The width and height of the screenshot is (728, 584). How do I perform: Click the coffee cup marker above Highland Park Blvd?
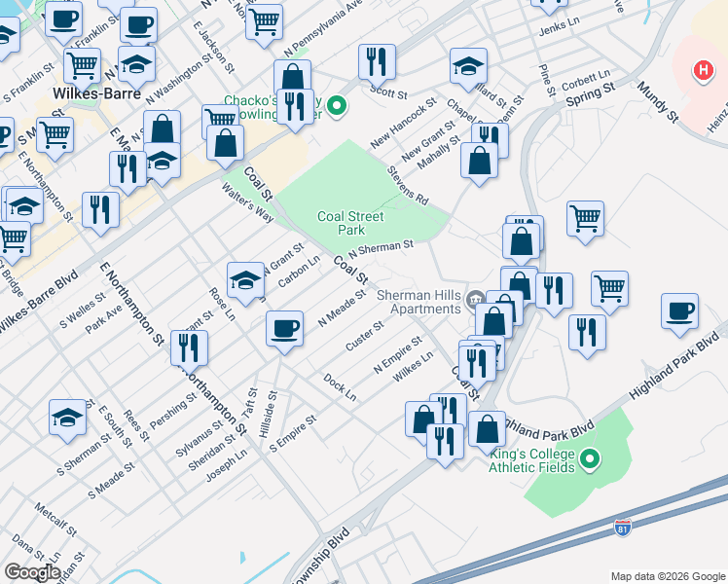tap(679, 312)
